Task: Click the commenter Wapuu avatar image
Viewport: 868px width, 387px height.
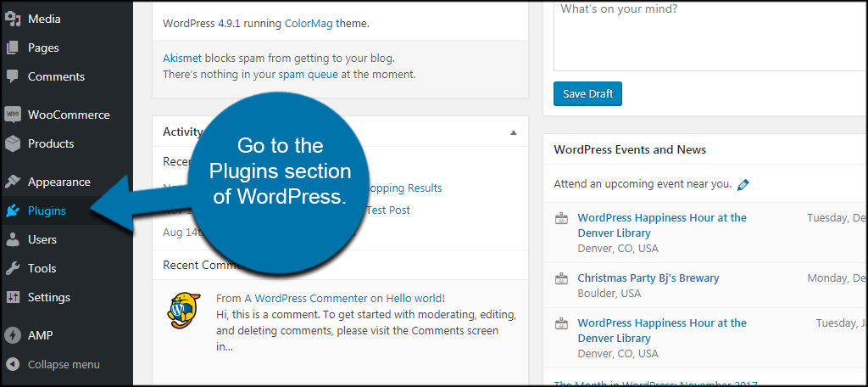Action: pos(183,312)
